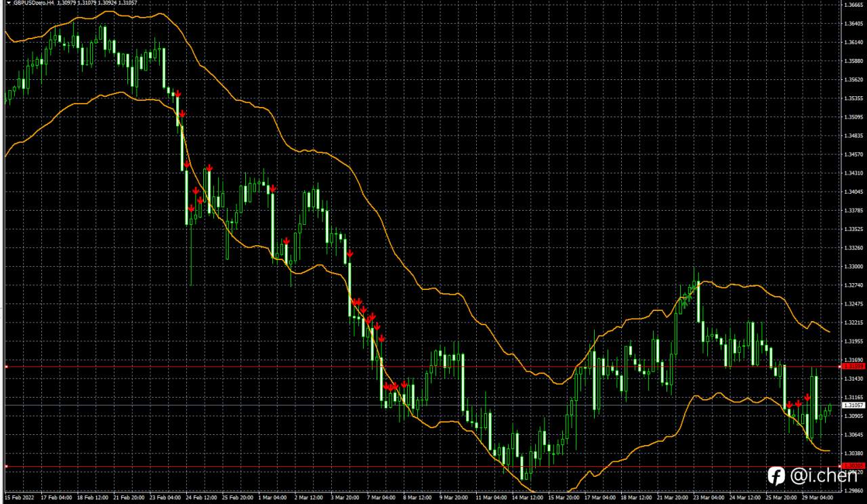Click the 1.30645 price axis label
Screen dimensions: 867x504
coord(853,435)
